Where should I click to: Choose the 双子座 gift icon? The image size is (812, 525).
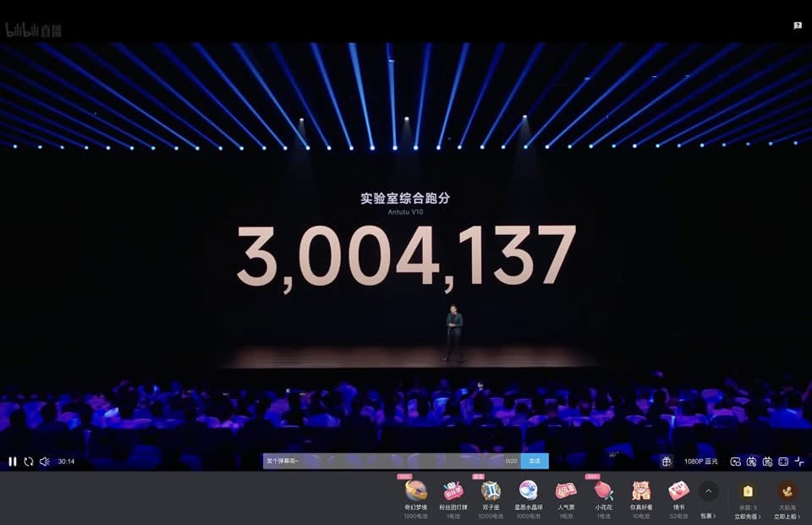point(491,491)
